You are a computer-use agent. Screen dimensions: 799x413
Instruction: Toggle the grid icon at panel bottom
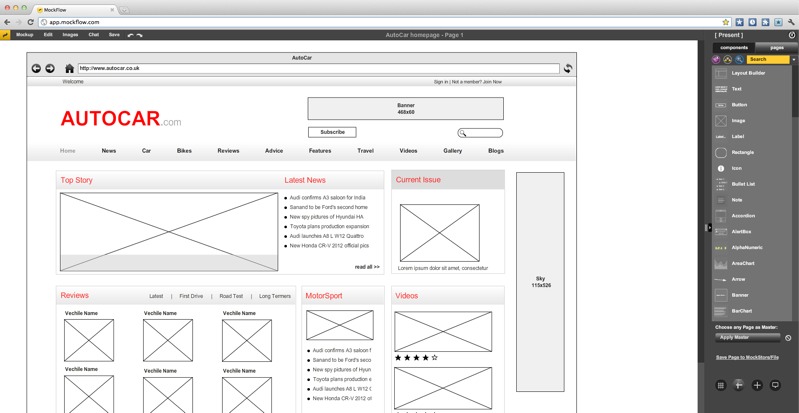(721, 385)
